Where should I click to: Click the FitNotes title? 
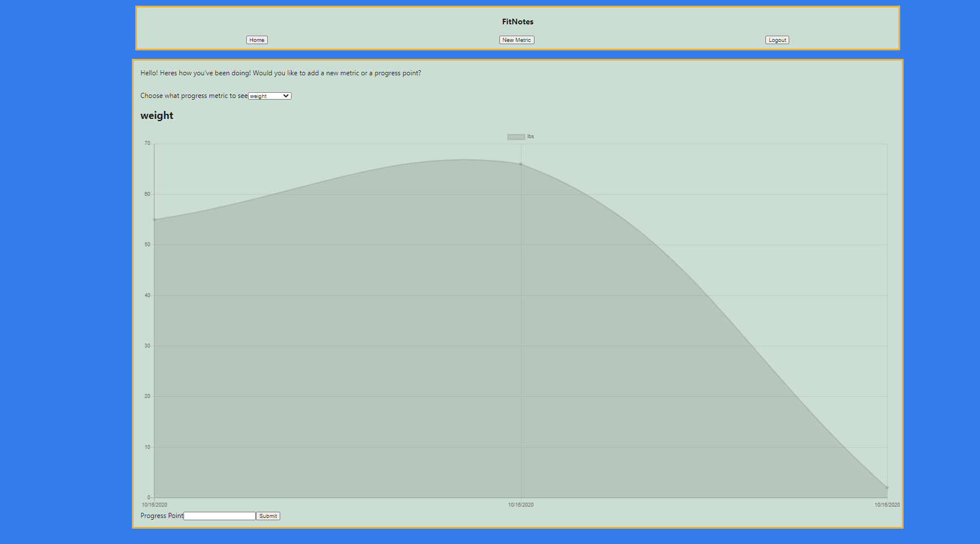(x=517, y=22)
